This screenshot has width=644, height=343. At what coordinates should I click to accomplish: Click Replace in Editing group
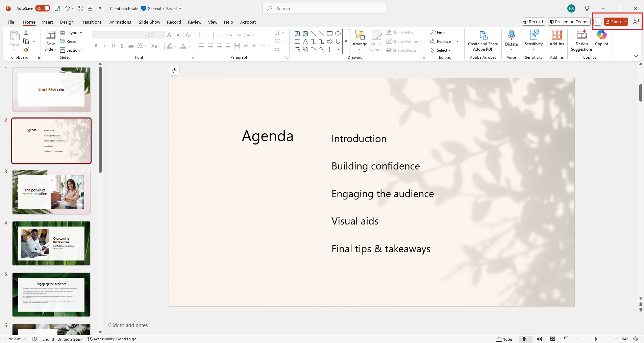click(x=441, y=41)
